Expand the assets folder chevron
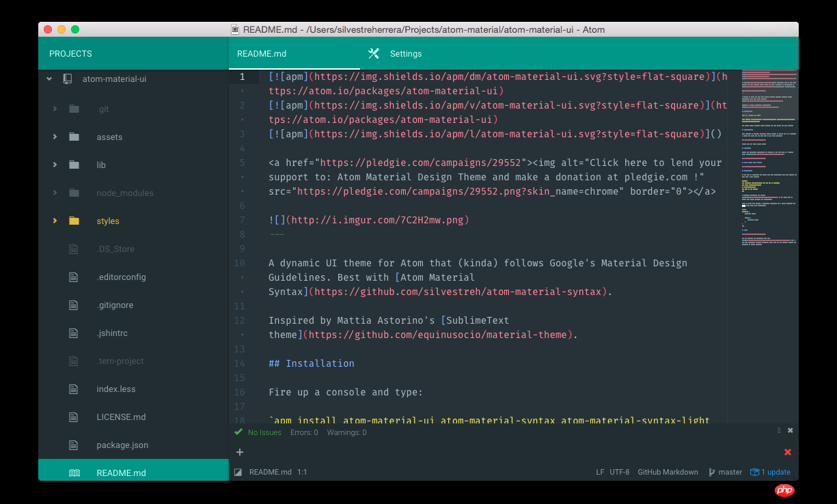Viewport: 837px width, 504px height. 54,137
